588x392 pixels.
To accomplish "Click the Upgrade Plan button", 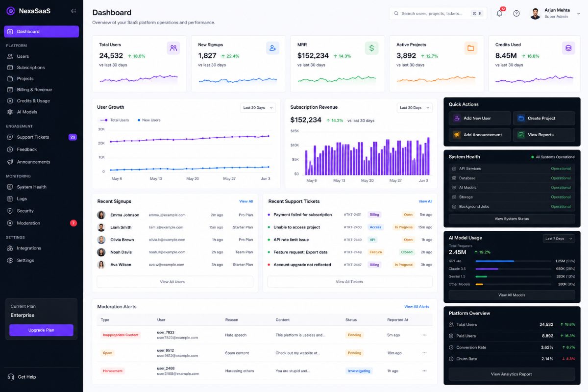I will (41, 330).
